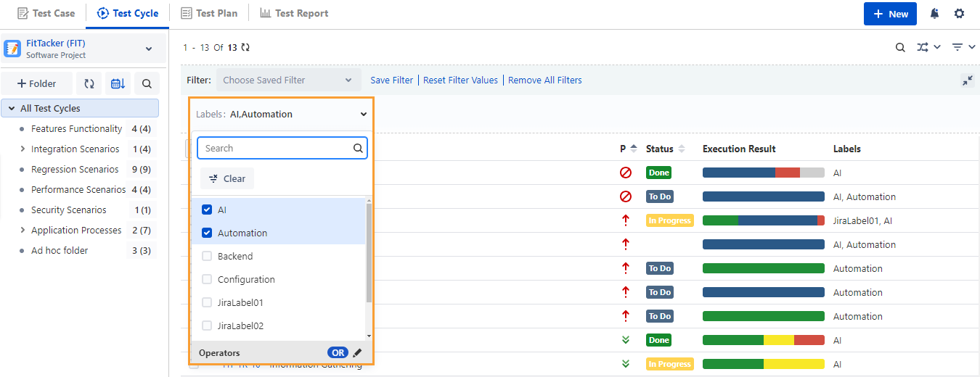Image resolution: width=980 pixels, height=377 pixels.
Task: Sort by Status column arrows
Action: 681,149
